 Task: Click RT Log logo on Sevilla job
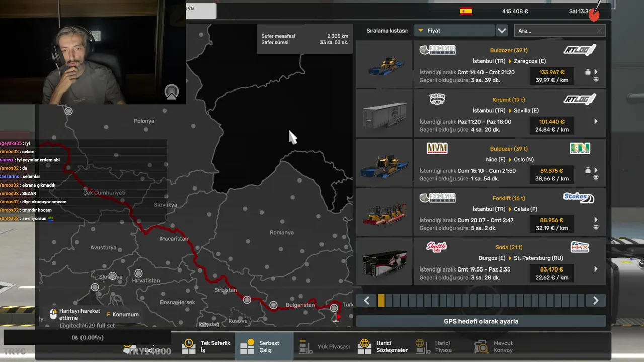(580, 99)
